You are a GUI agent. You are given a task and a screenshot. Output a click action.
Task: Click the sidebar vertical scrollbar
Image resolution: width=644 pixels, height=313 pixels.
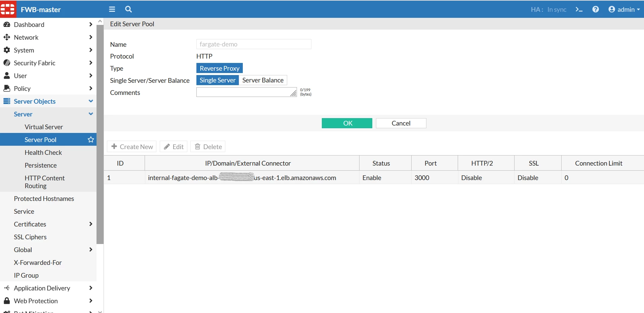tap(100, 134)
